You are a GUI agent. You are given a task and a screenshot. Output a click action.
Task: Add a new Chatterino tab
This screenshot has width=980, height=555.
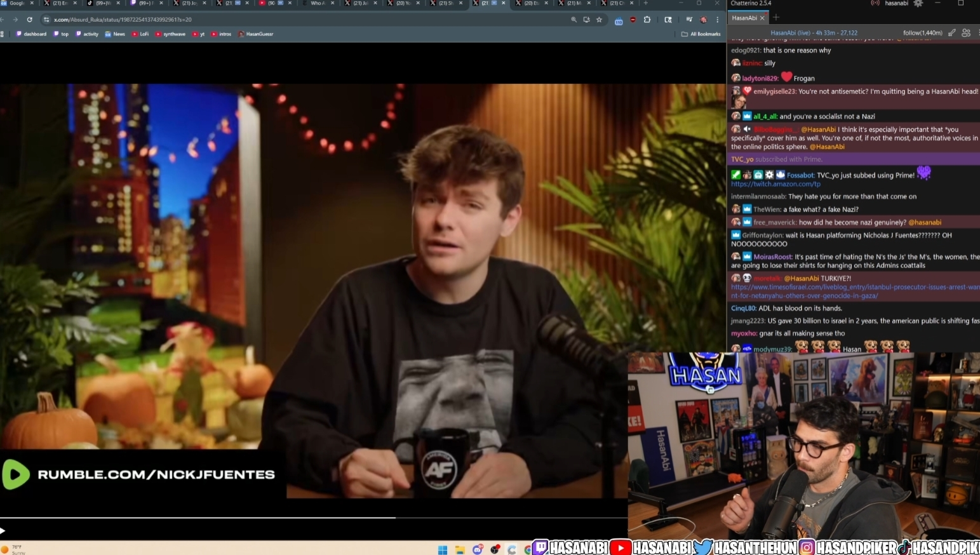[x=775, y=18]
